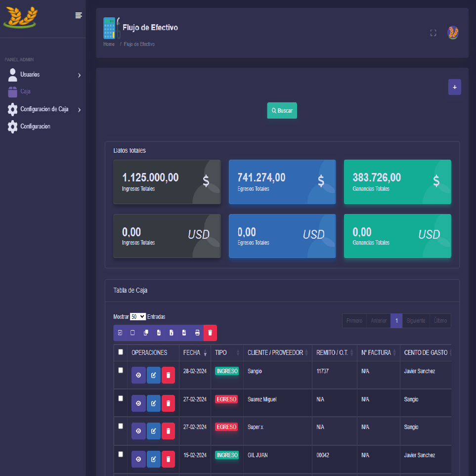Tick the checkbox for the Sangio row
The image size is (476, 476).
tap(121, 370)
